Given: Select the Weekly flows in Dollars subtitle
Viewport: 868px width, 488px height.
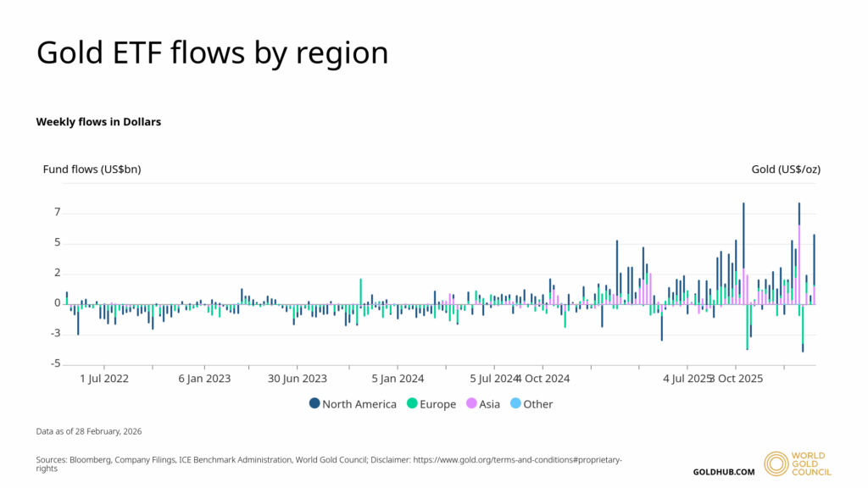Looking at the screenshot, I should pyautogui.click(x=98, y=122).
